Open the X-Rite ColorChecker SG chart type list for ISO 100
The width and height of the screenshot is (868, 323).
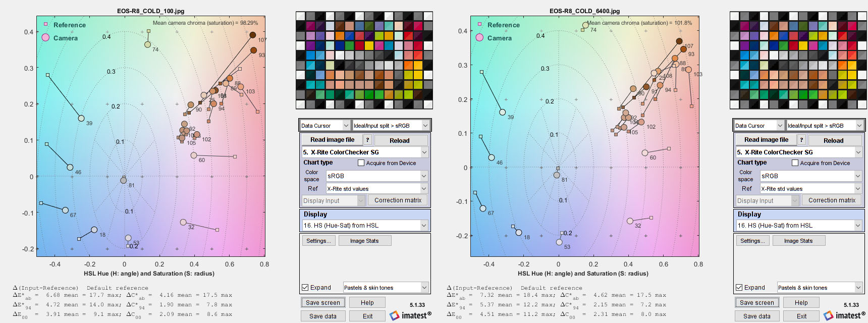[365, 152]
